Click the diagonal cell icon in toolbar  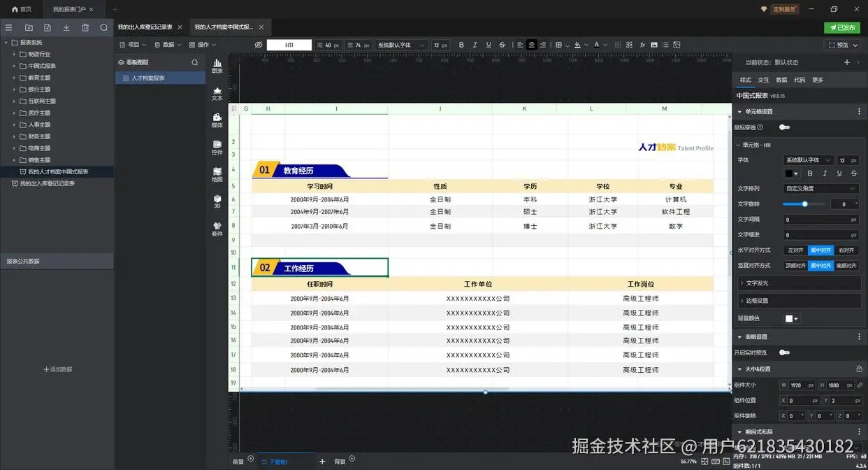coord(677,45)
